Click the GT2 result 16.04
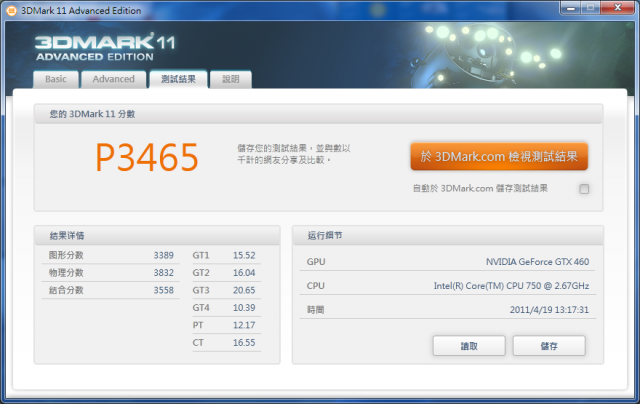The image size is (640, 404). click(244, 273)
